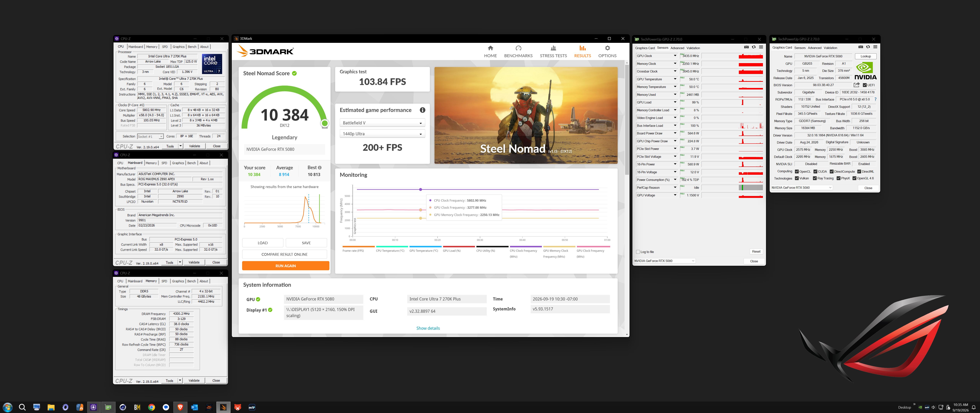This screenshot has width=980, height=413.
Task: Click info icon beside Estimated game performance
Action: pos(422,110)
